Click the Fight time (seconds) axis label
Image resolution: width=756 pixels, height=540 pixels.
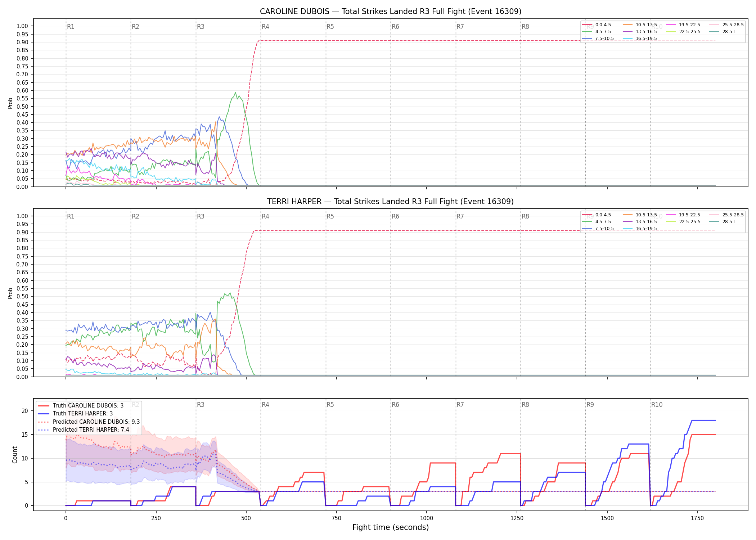click(x=391, y=527)
